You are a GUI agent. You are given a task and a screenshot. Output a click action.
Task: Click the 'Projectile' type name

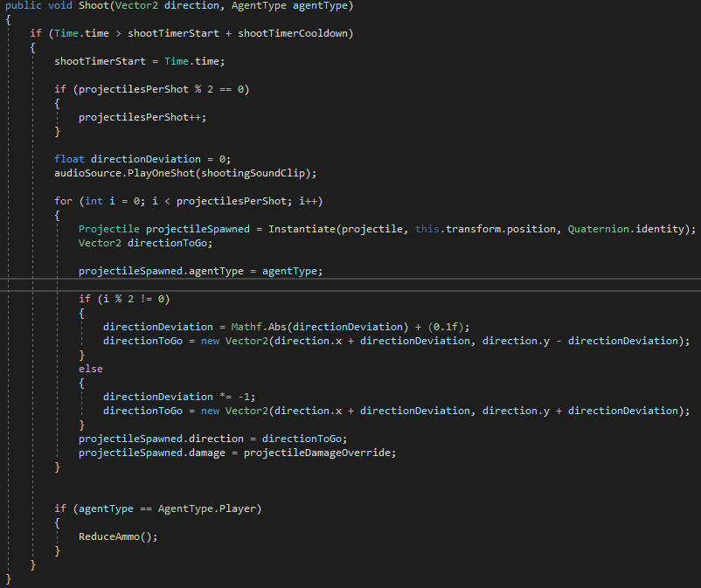point(109,229)
